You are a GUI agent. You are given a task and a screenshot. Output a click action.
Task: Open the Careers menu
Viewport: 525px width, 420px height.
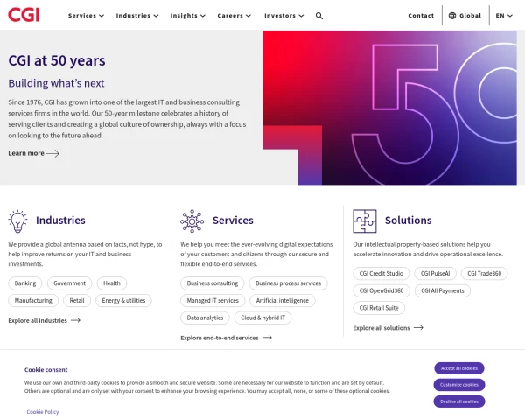pyautogui.click(x=234, y=16)
